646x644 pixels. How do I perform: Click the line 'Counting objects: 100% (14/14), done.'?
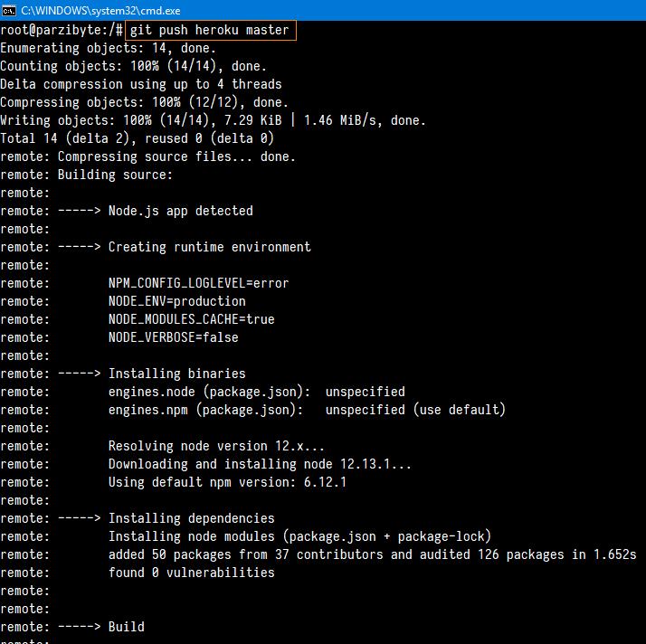(134, 66)
